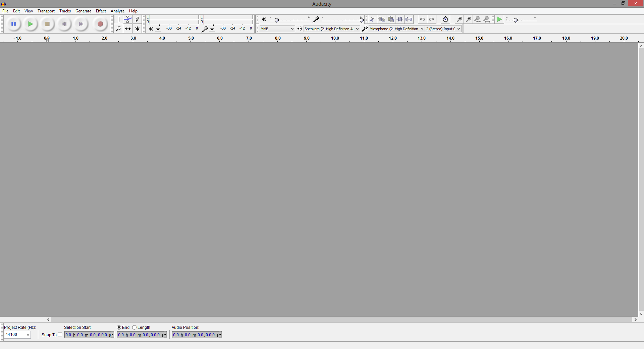Open the File menu
644x349 pixels.
(x=5, y=11)
